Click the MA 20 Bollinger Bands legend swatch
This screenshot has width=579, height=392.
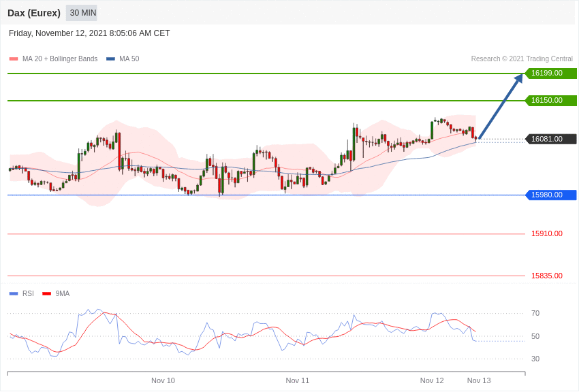[x=14, y=59]
